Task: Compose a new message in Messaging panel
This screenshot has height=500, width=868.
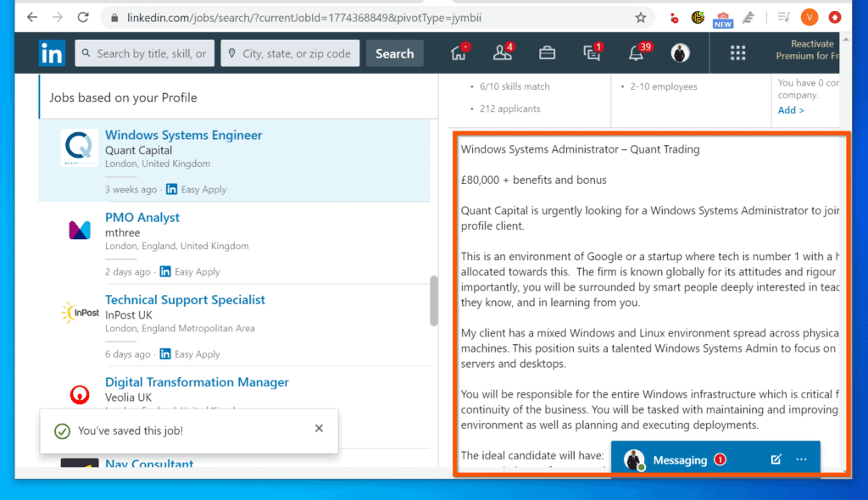Action: [x=776, y=459]
